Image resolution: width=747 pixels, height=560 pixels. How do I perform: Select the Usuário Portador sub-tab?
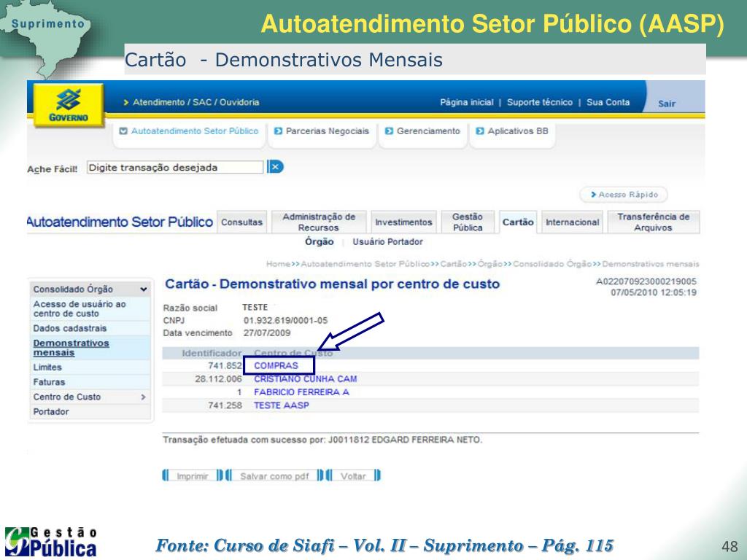(388, 242)
